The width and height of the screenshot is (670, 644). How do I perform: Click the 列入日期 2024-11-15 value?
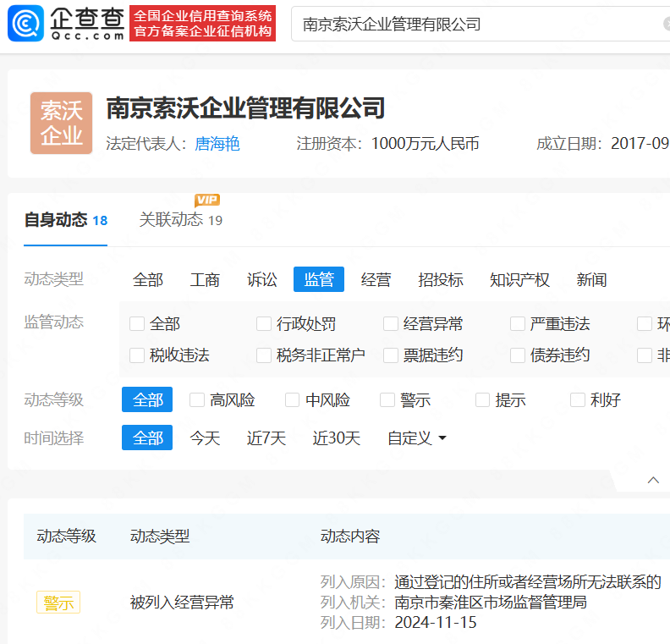(x=436, y=623)
